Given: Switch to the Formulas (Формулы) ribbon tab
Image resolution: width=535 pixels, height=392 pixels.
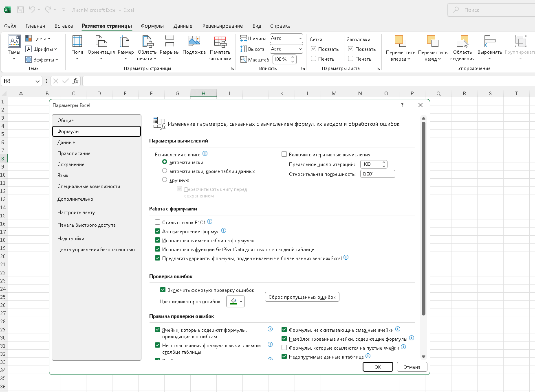Looking at the screenshot, I should (x=152, y=26).
